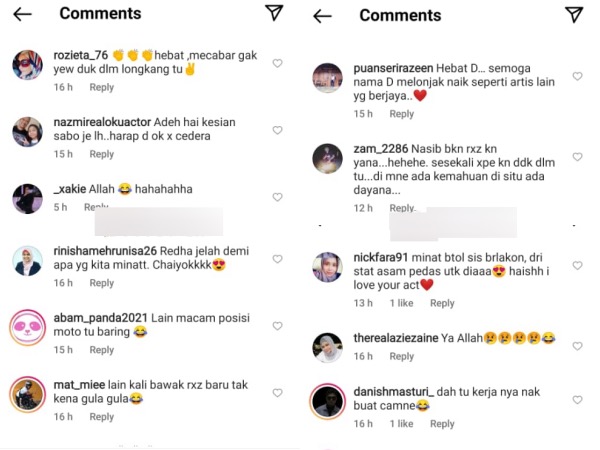Image resolution: width=600 pixels, height=450 pixels.
Task: Toggle like on abam_panda2021's comment
Action: point(277,326)
